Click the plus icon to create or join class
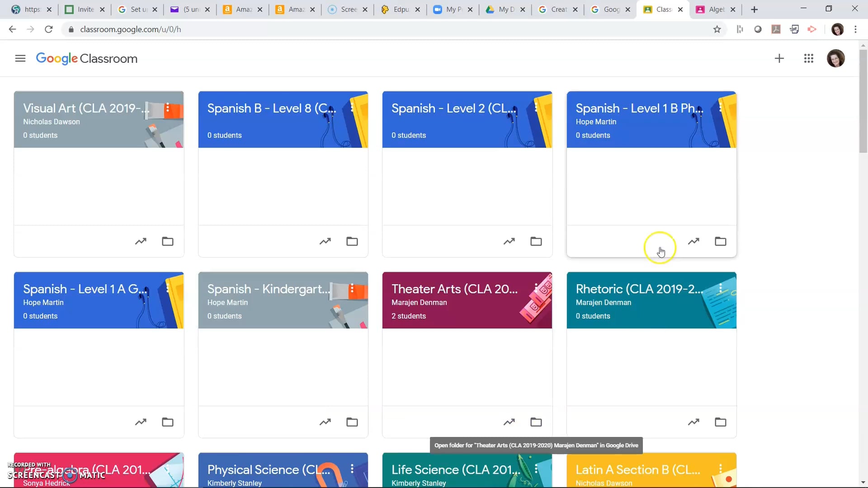This screenshot has height=488, width=868. (779, 58)
